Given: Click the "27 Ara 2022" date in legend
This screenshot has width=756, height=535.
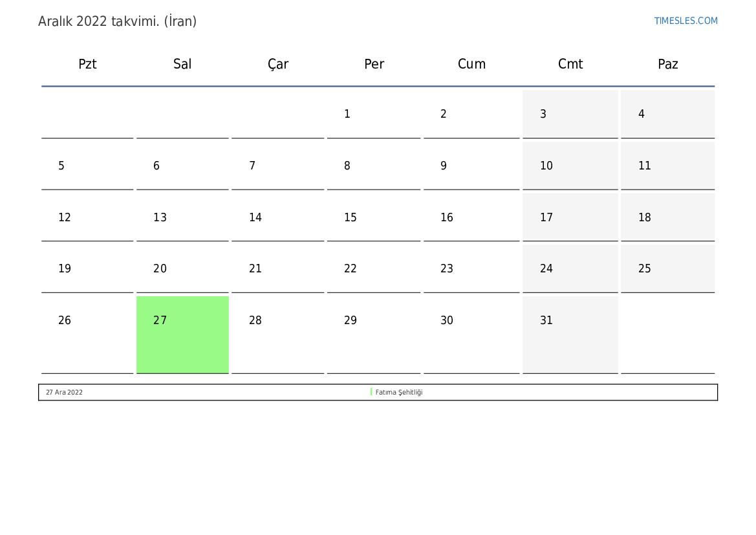Looking at the screenshot, I should click(x=64, y=392).
